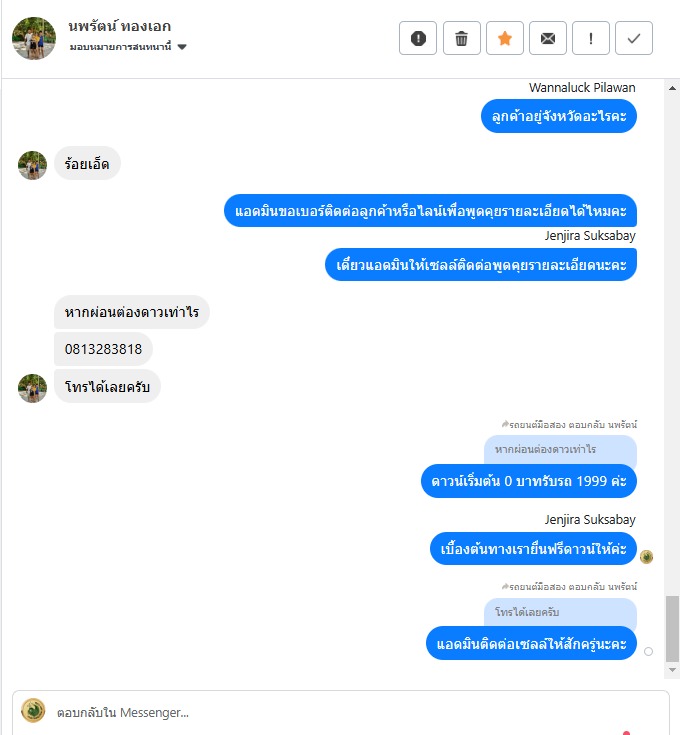Click the chat scrollbar thumb
The image size is (680, 735).
pos(672,629)
